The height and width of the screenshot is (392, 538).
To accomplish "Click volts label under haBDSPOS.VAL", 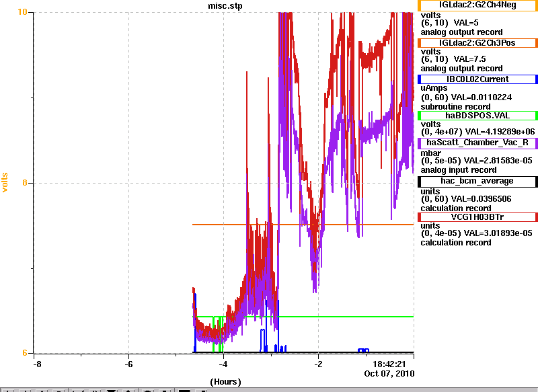I will click(430, 124).
